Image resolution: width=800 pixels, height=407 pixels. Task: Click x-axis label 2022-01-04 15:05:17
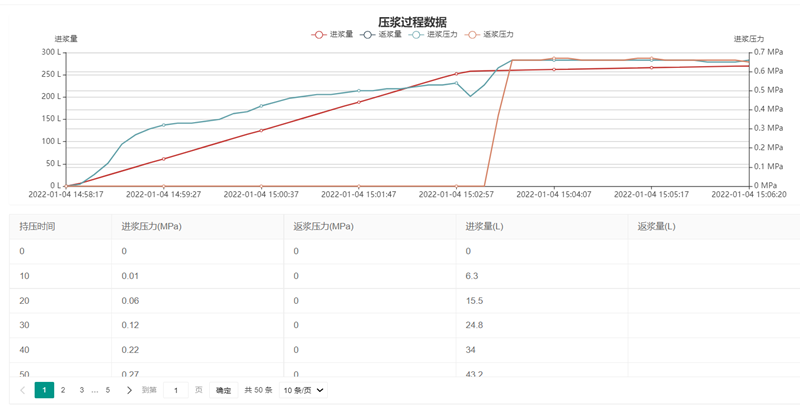pos(652,194)
